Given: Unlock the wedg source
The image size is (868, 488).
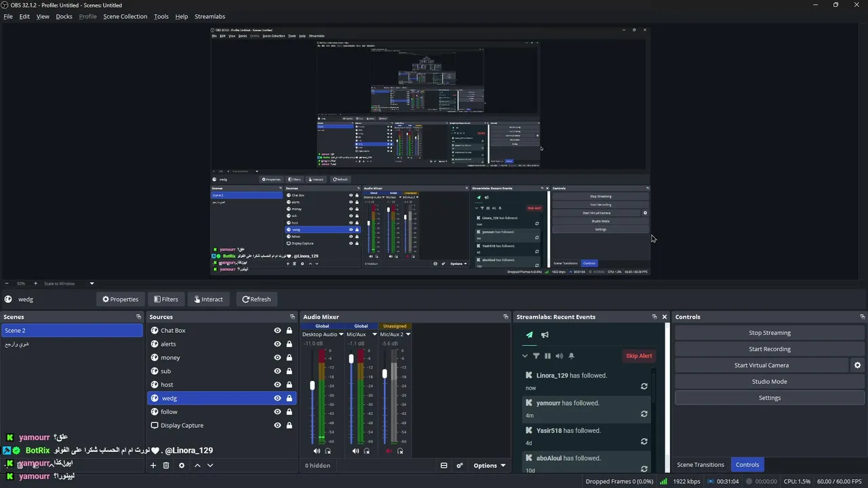Looking at the screenshot, I should point(289,399).
